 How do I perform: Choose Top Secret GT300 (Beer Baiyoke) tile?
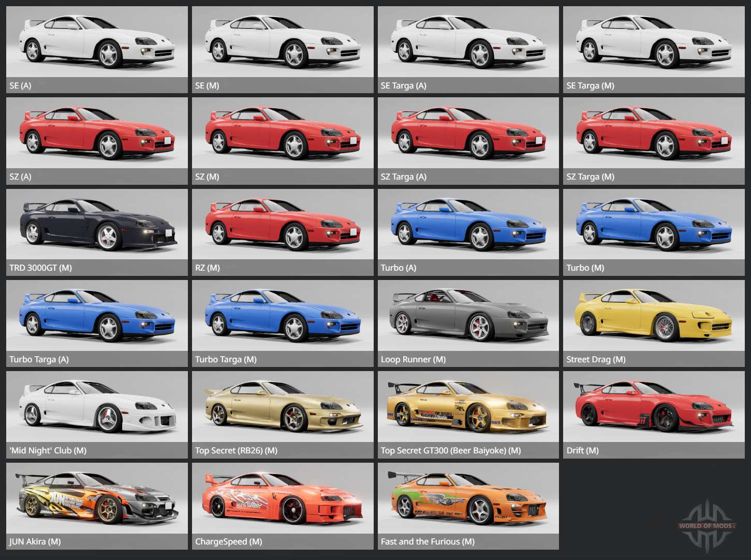pos(468,414)
